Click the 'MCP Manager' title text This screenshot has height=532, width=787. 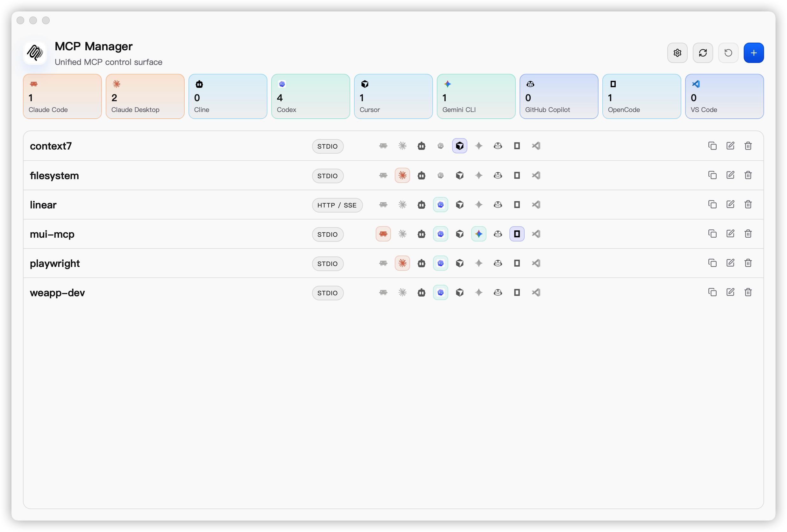coord(94,46)
